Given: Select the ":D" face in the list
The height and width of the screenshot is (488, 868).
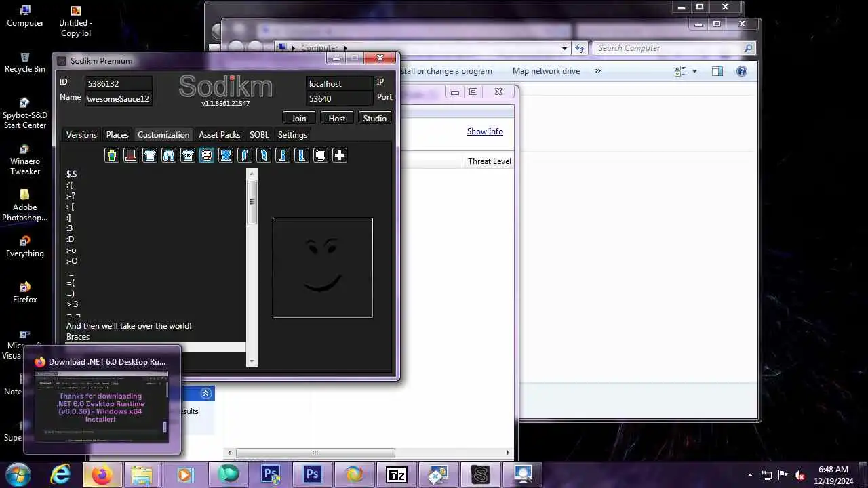Looking at the screenshot, I should click(x=71, y=239).
